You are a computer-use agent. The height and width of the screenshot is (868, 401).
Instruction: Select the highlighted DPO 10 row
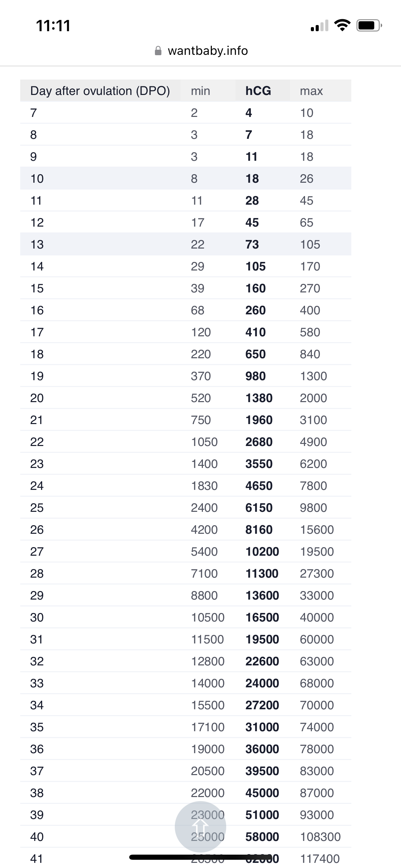185,179
